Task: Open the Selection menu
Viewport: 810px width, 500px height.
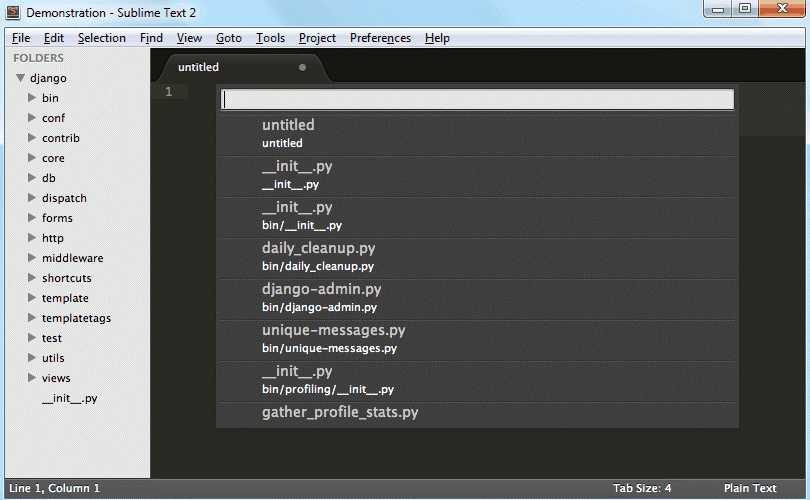Action: (x=102, y=38)
